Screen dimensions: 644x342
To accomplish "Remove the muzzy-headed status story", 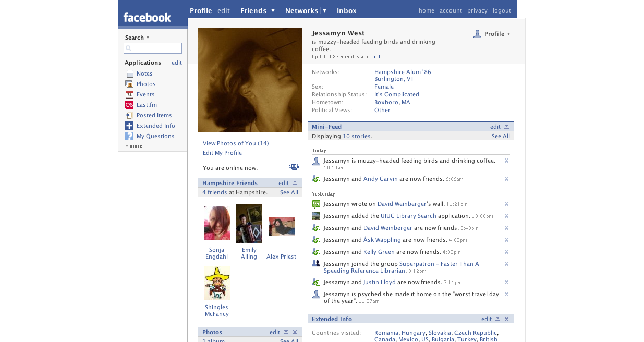I will coord(506,161).
